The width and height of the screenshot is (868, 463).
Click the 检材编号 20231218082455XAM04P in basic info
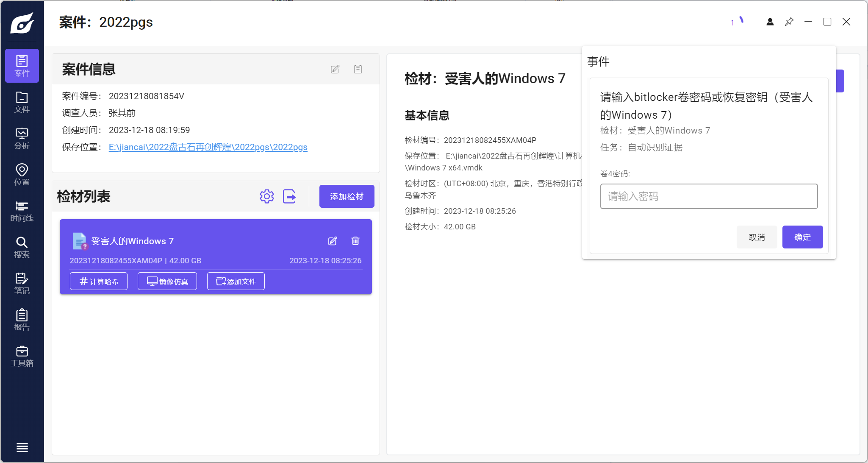[490, 140]
